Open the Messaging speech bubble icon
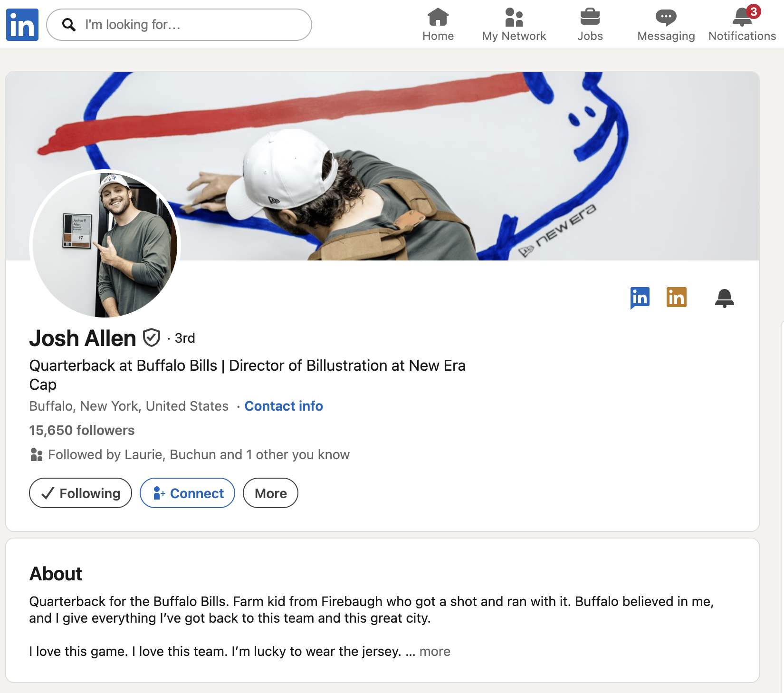The width and height of the screenshot is (784, 693). click(666, 18)
